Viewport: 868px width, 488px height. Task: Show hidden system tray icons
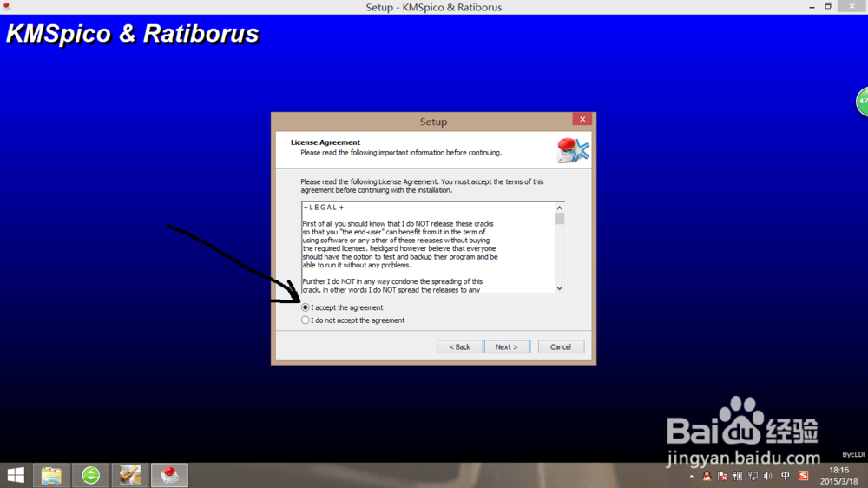692,476
